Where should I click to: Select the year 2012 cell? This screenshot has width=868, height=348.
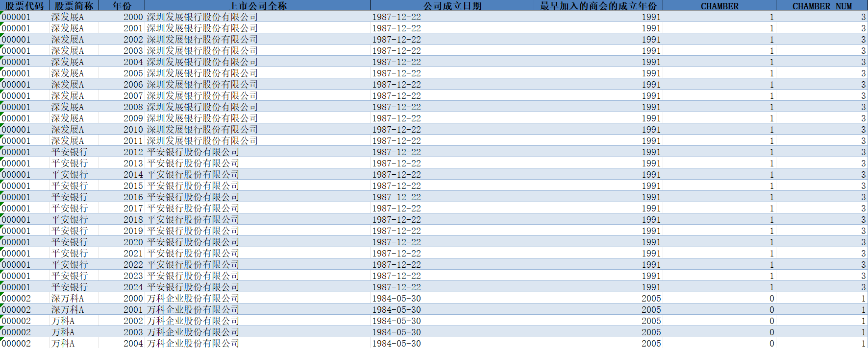point(133,152)
